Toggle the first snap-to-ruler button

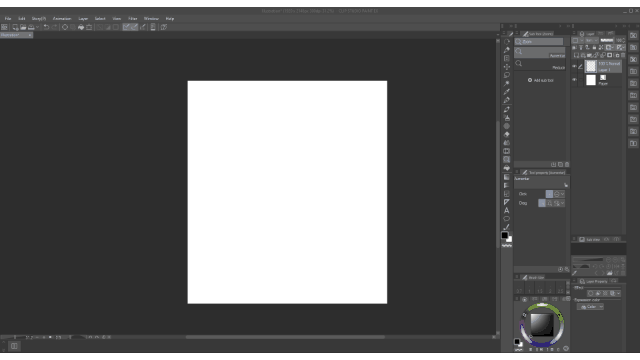click(x=126, y=27)
